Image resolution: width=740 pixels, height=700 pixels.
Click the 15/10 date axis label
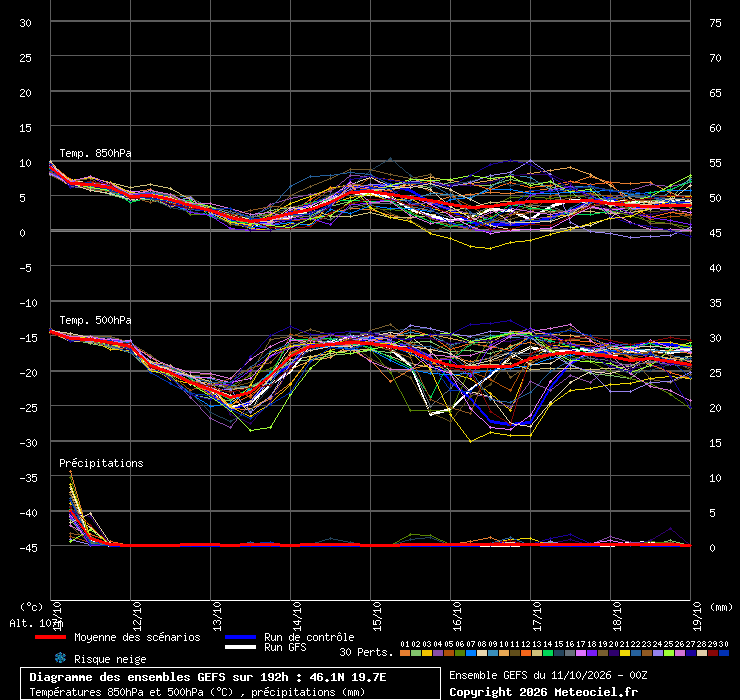pos(377,616)
